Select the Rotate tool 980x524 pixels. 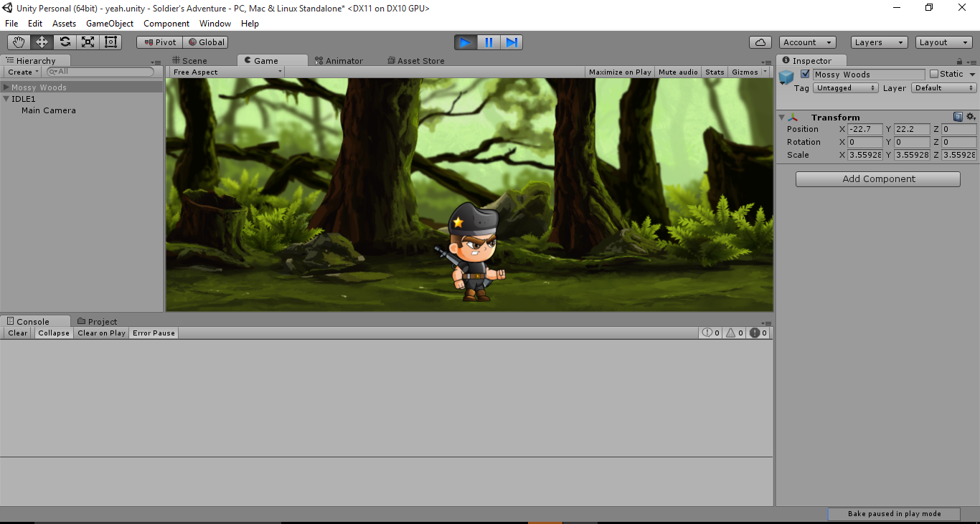pyautogui.click(x=65, y=42)
